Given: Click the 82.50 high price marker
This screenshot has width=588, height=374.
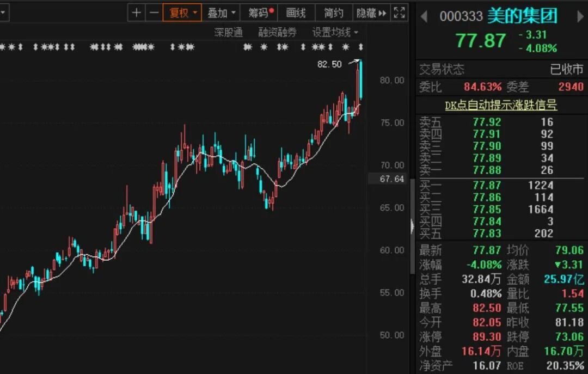Looking at the screenshot, I should click(329, 64).
